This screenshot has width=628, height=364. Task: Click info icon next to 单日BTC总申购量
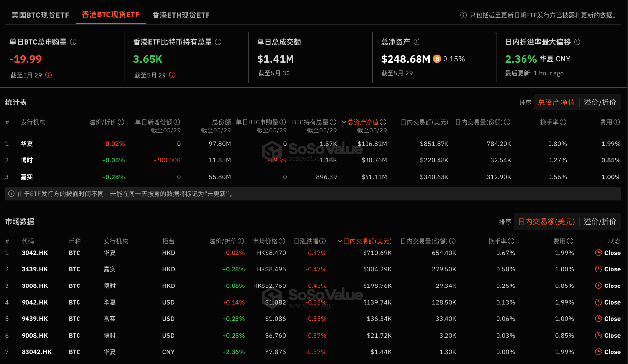(x=73, y=42)
